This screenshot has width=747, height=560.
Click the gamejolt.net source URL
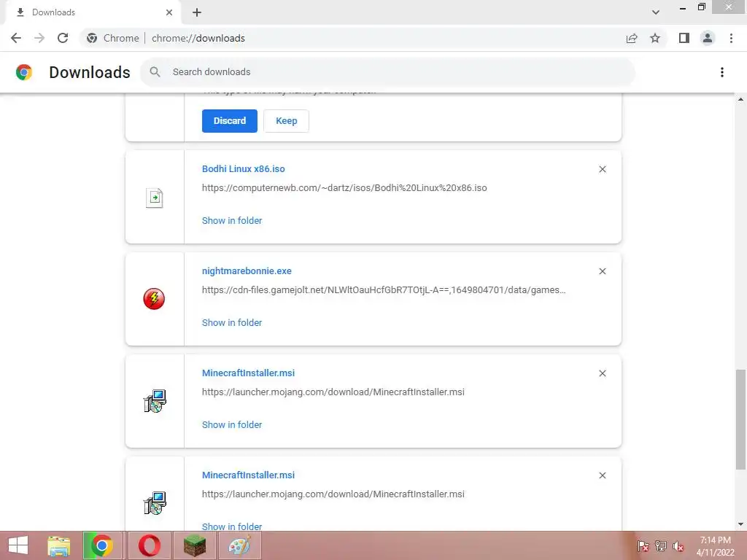pyautogui.click(x=384, y=289)
